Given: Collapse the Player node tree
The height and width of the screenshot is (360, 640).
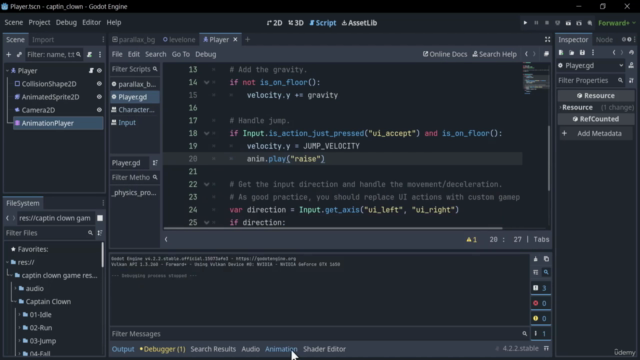Looking at the screenshot, I should coord(7,71).
